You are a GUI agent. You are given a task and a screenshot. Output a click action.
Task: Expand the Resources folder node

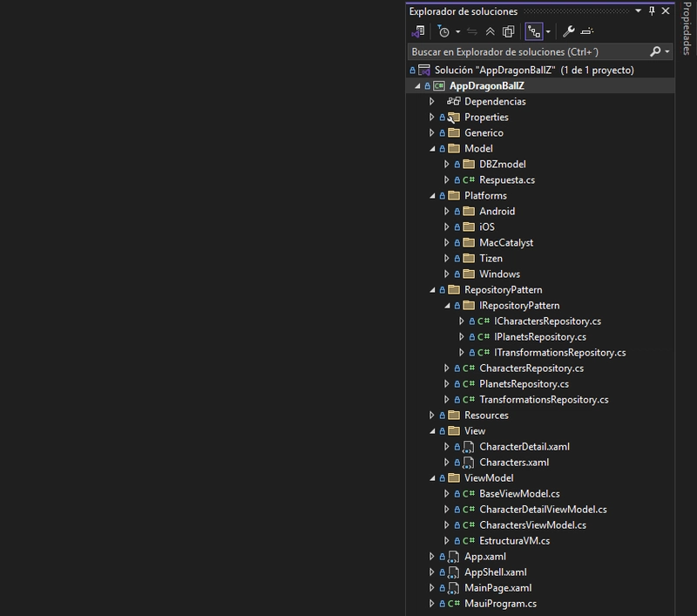[431, 415]
